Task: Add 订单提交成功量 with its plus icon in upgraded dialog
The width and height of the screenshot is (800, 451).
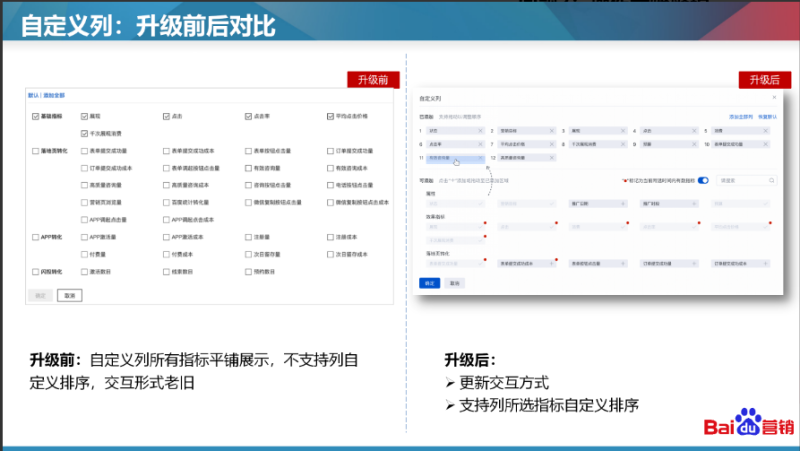Action: tap(694, 264)
